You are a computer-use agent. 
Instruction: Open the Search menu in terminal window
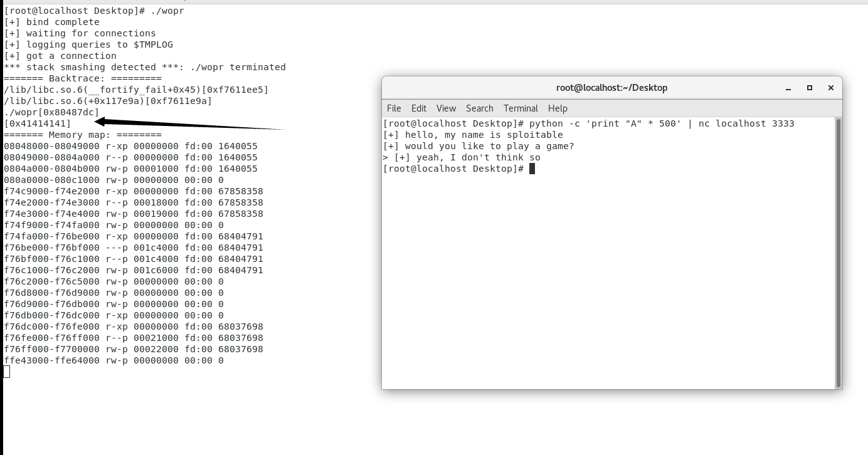pos(479,108)
